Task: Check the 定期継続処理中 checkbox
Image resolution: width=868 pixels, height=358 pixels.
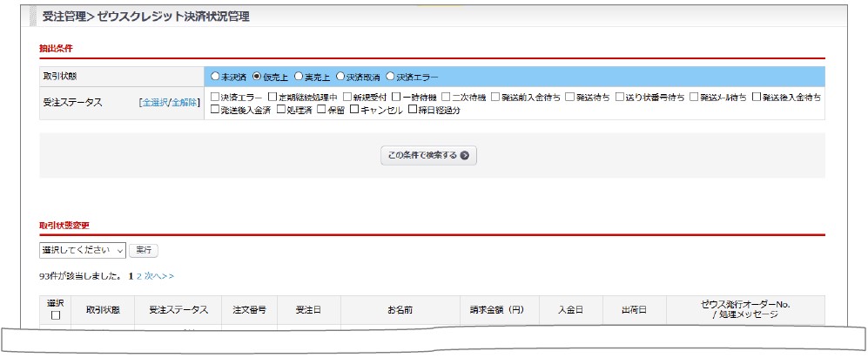Action: coord(272,97)
